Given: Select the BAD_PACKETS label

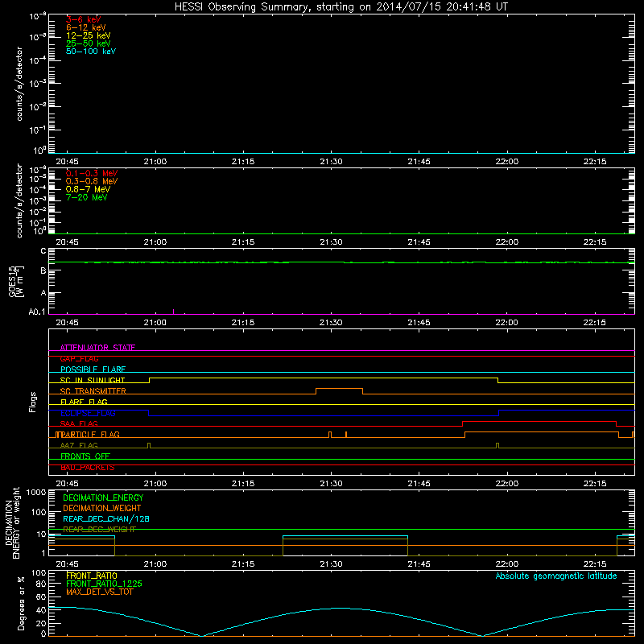Looking at the screenshot, I should (x=88, y=467).
